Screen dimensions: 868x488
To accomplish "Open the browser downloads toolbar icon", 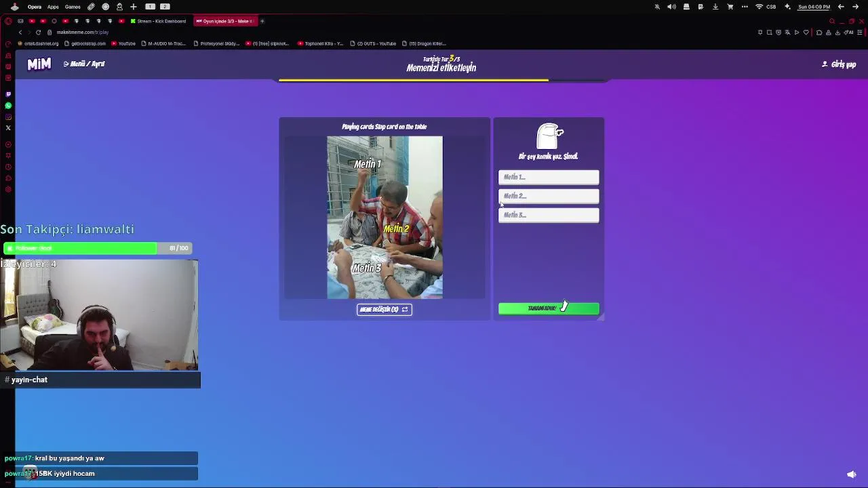I will [x=838, y=33].
